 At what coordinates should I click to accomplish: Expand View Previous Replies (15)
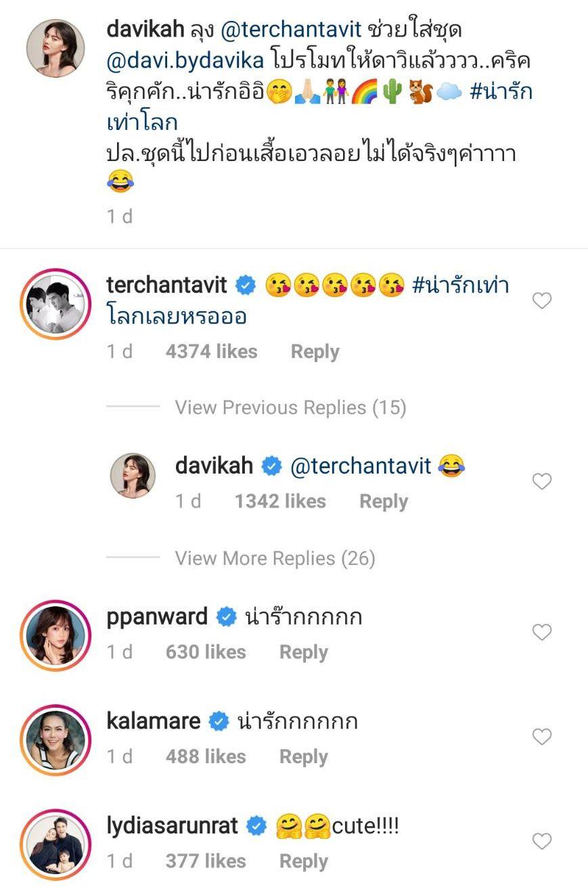[290, 407]
